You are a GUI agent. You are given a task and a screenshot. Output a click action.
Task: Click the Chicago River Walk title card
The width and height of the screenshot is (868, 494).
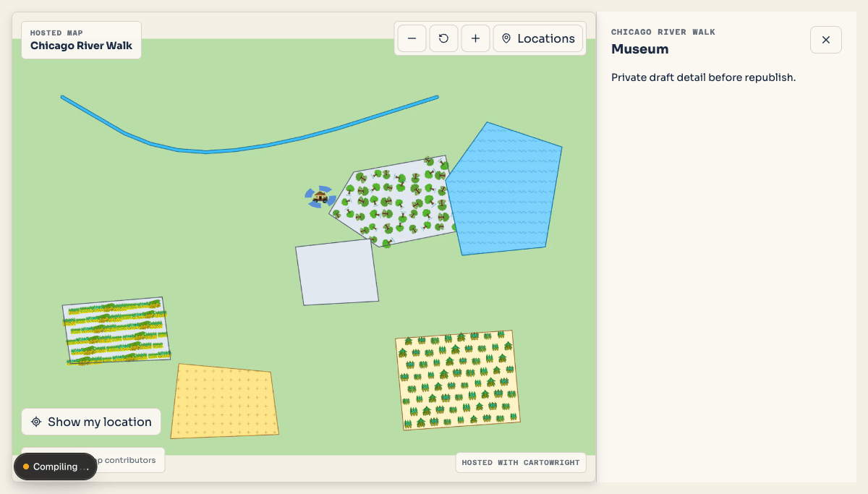pyautogui.click(x=82, y=40)
